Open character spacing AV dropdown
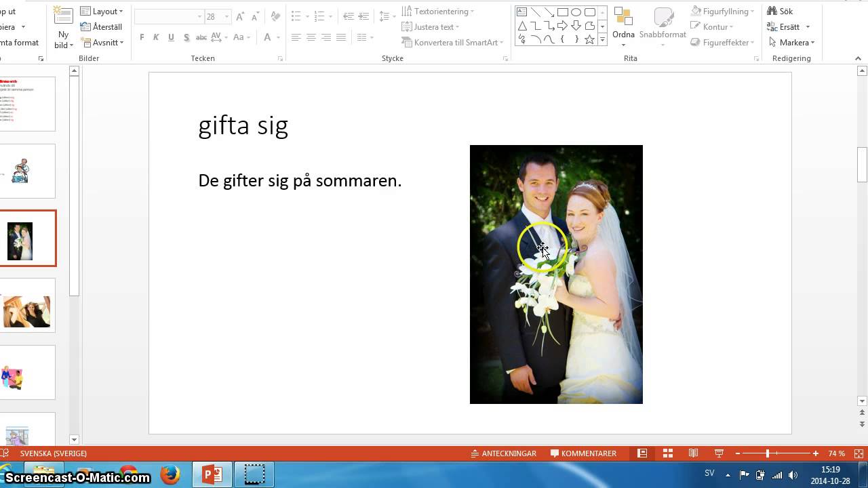The height and width of the screenshot is (488, 868). click(x=220, y=37)
